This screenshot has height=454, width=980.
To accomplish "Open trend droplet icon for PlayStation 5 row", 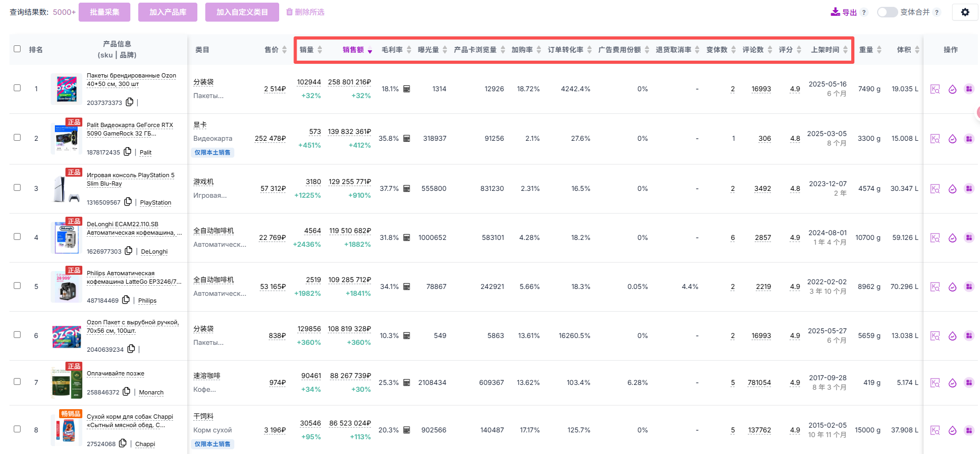I will click(x=952, y=189).
